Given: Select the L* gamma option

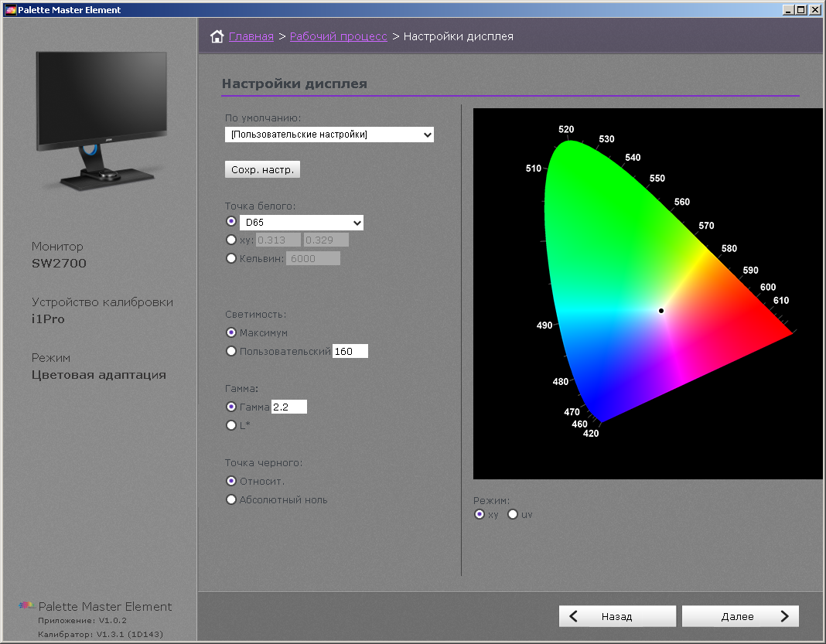Looking at the screenshot, I should (x=230, y=425).
